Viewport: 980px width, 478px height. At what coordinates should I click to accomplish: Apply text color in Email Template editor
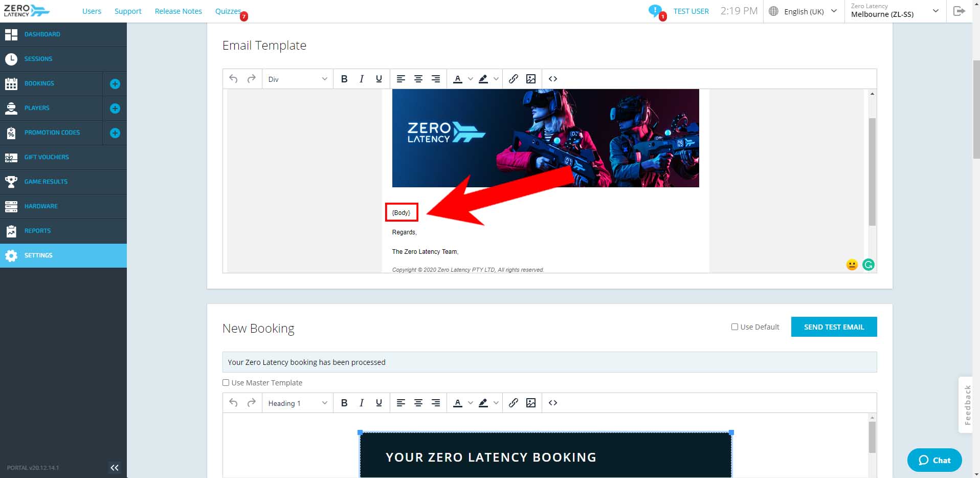[458, 79]
